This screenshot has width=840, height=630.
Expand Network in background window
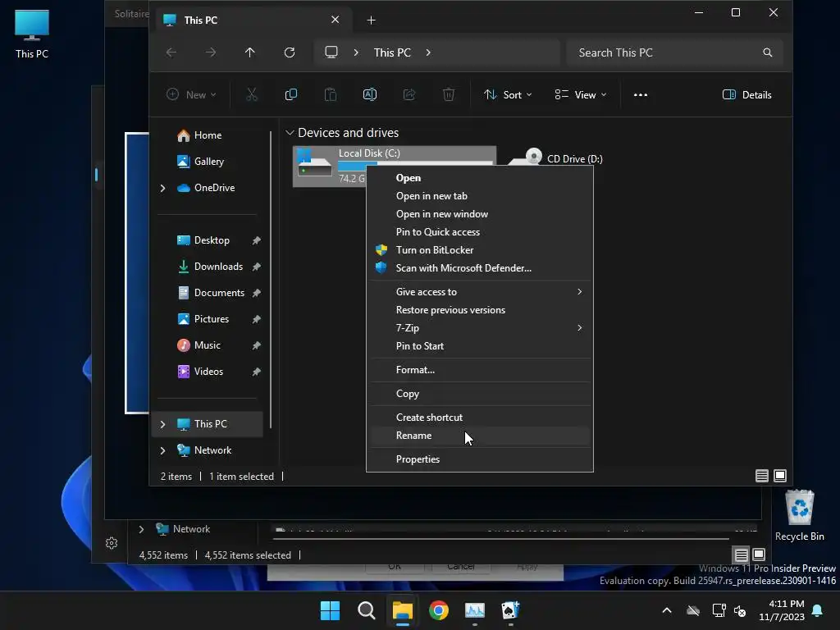click(x=141, y=529)
